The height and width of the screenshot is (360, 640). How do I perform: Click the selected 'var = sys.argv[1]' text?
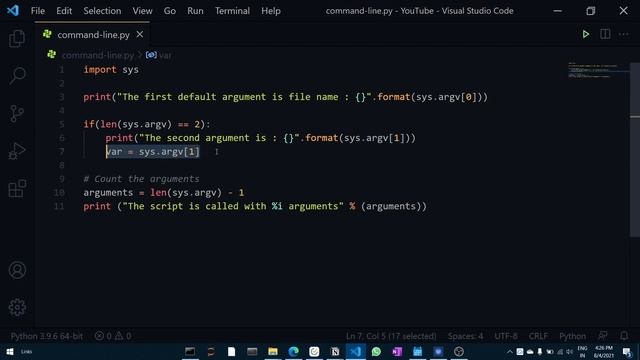[x=153, y=151]
